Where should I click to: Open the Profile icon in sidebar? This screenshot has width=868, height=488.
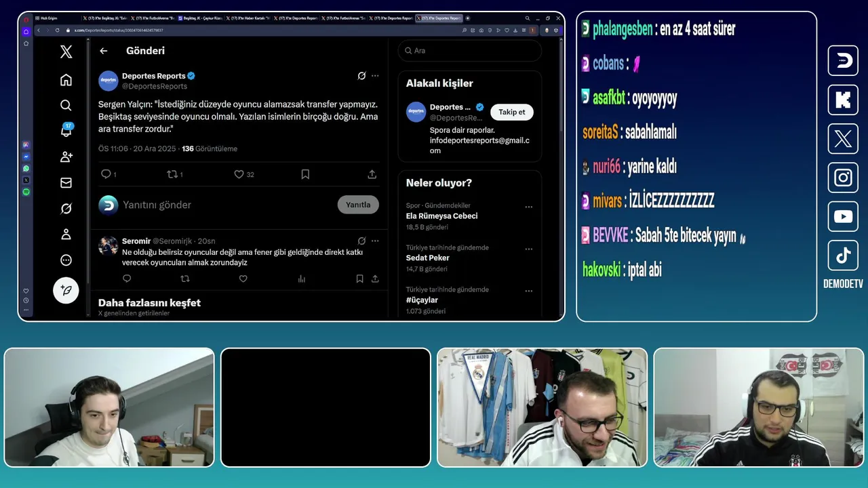pyautogui.click(x=66, y=235)
